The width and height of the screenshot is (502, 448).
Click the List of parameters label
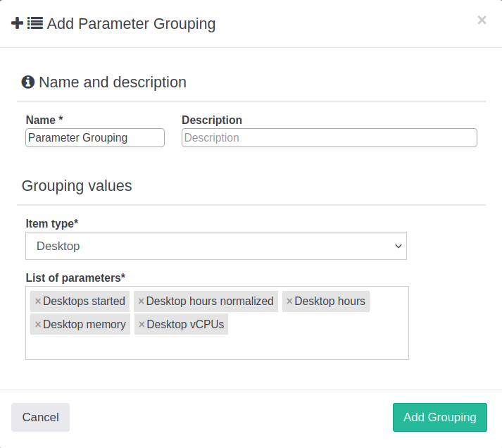[x=75, y=278]
